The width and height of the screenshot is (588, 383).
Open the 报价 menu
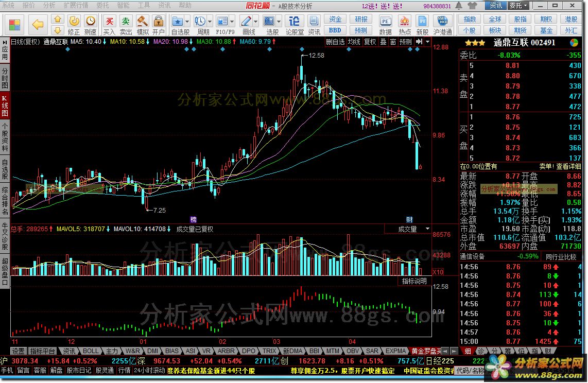[28, 5]
